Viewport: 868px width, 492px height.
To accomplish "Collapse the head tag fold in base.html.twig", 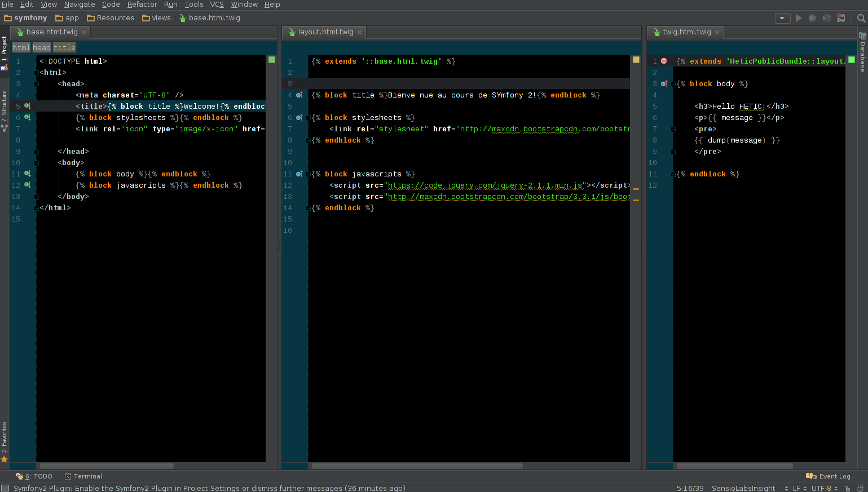I will pyautogui.click(x=36, y=84).
